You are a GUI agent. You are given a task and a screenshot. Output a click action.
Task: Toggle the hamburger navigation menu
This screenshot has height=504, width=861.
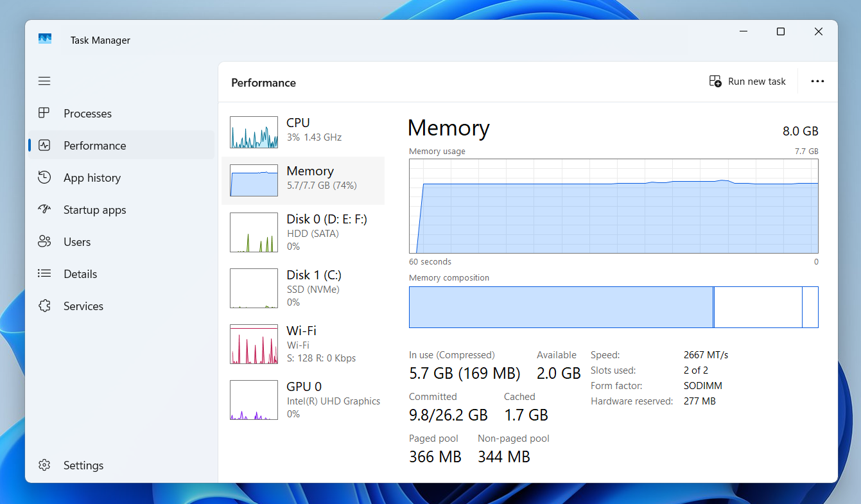pyautogui.click(x=44, y=81)
